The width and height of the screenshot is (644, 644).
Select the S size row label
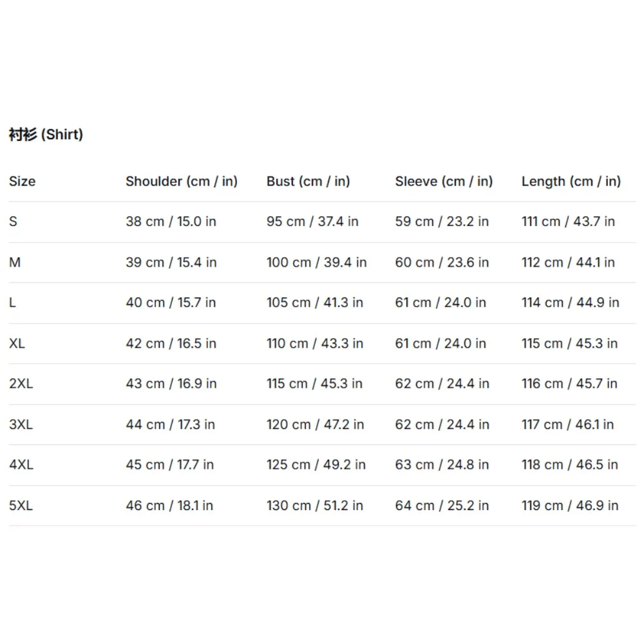point(13,222)
